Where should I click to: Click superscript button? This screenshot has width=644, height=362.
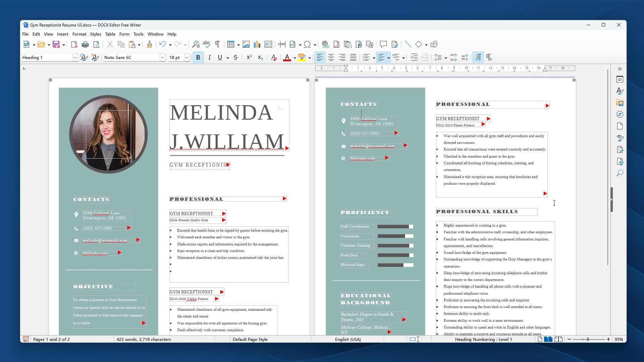click(249, 58)
